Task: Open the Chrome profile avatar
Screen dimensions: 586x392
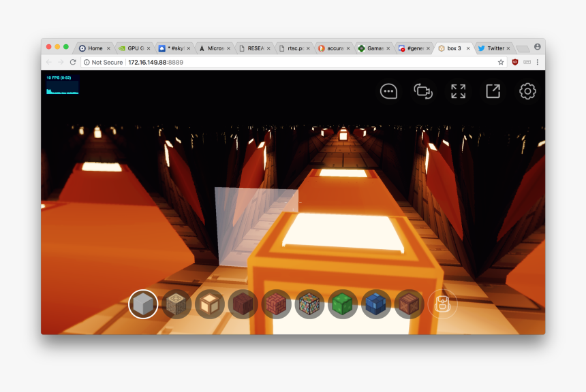Action: click(538, 47)
